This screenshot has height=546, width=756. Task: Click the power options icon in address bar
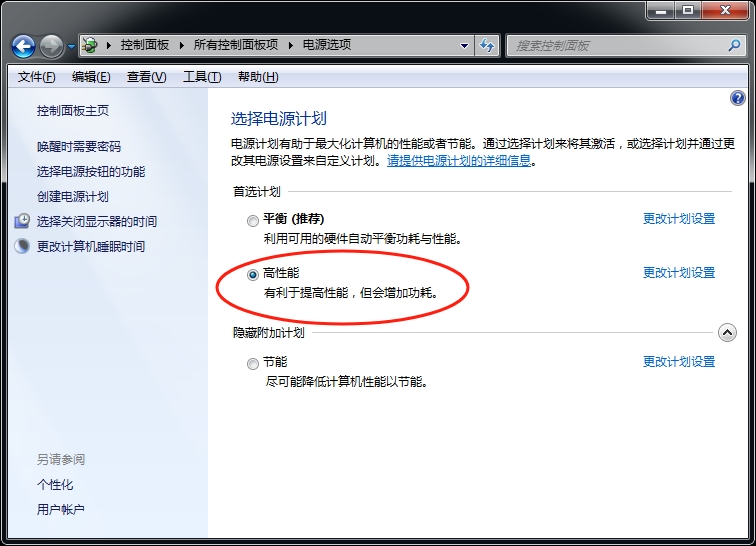[91, 45]
